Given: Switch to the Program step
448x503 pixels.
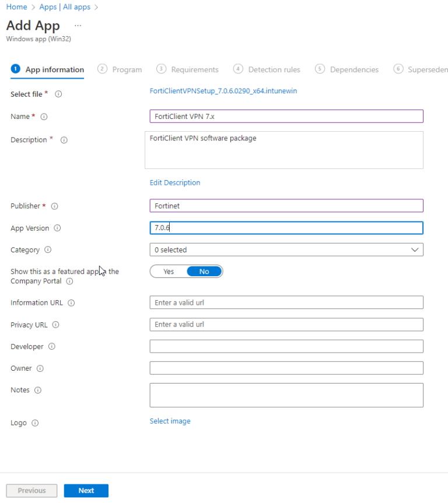Looking at the screenshot, I should point(126,69).
